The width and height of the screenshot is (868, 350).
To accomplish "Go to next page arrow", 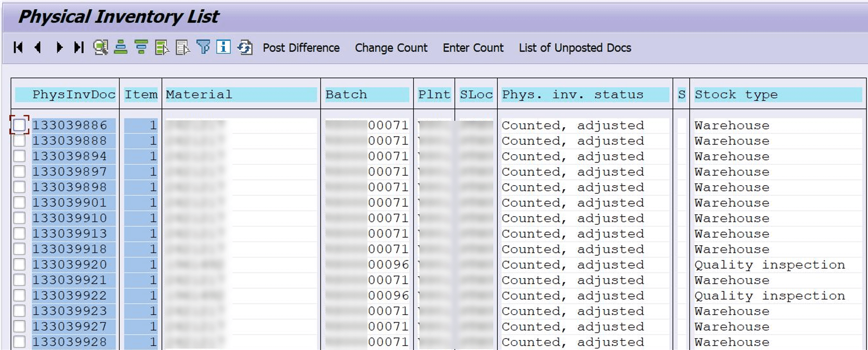I will tap(59, 47).
